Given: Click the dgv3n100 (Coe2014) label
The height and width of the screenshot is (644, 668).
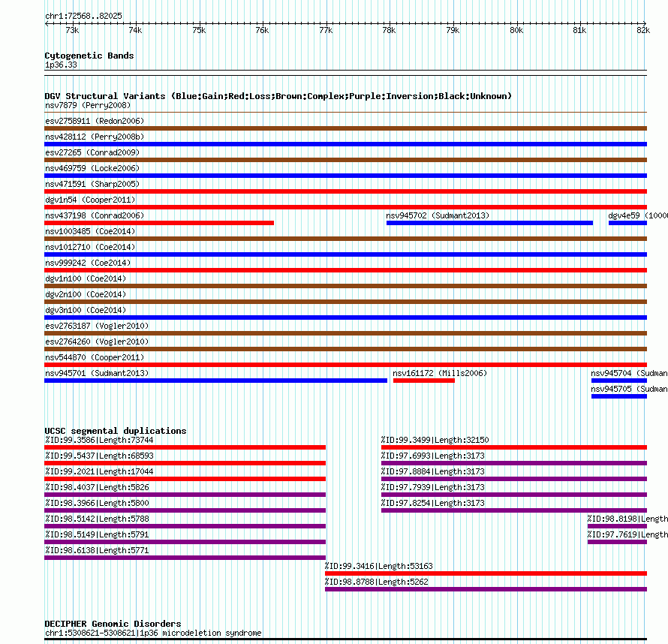Looking at the screenshot, I should click(x=86, y=310).
